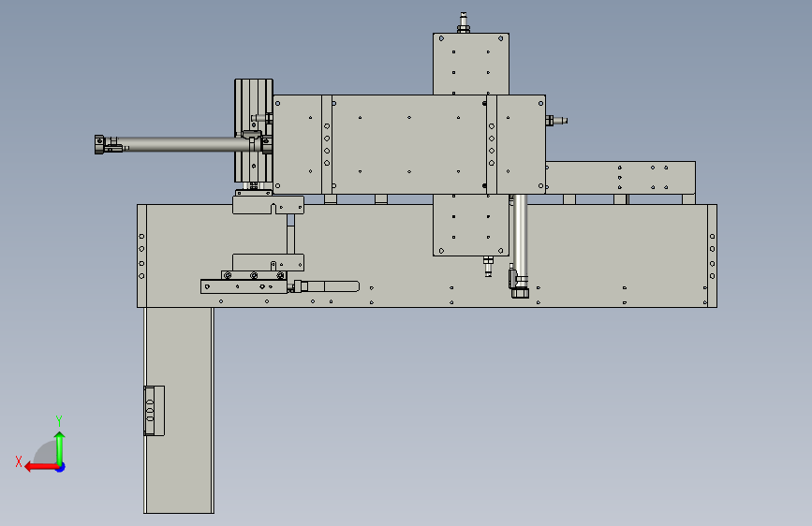Select the top square plate with fitting

click(x=471, y=64)
